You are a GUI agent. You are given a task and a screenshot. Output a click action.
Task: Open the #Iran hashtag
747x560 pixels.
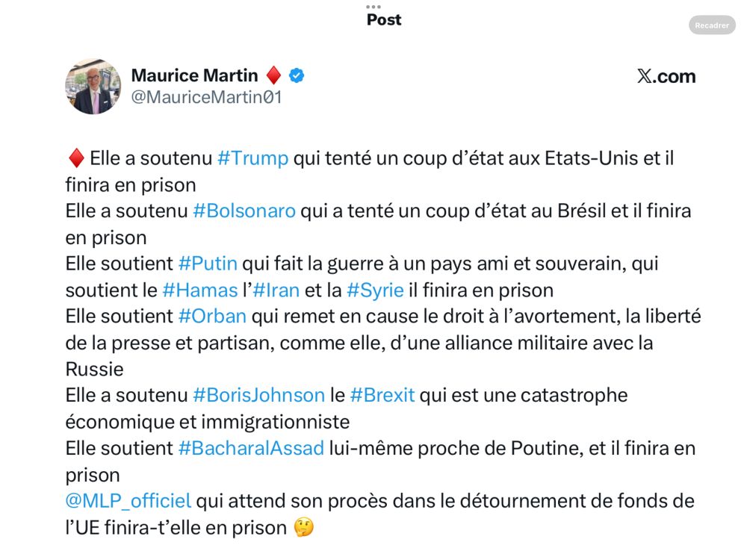point(276,290)
